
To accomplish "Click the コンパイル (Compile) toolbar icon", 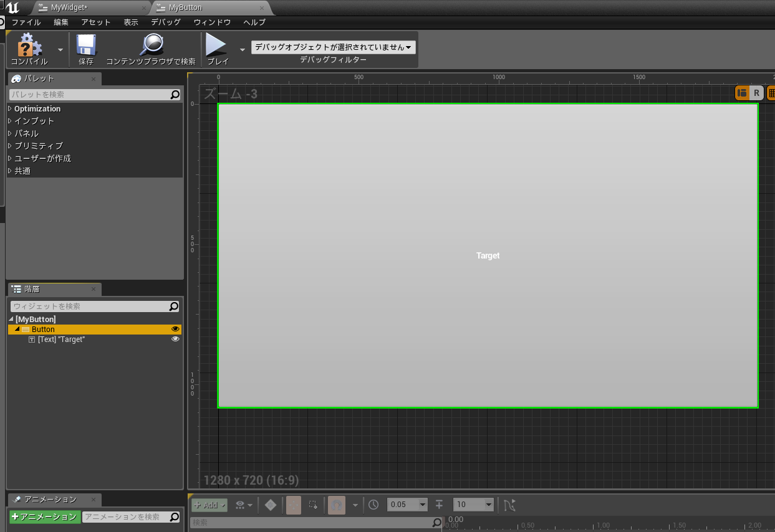I will point(29,45).
